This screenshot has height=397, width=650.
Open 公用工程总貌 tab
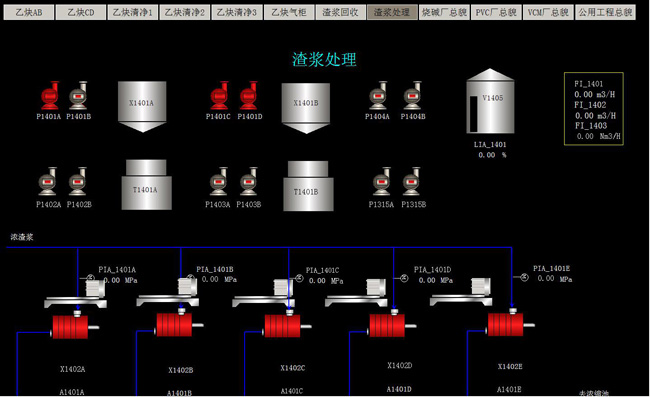605,12
